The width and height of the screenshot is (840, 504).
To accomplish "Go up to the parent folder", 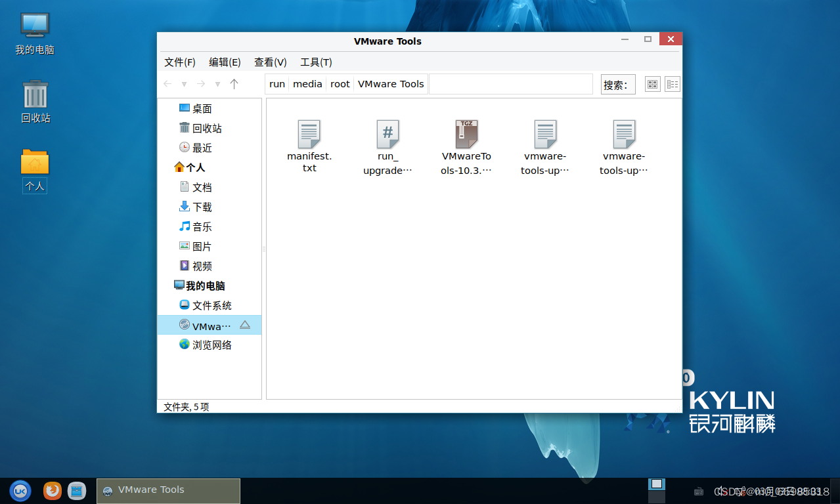I will point(234,84).
